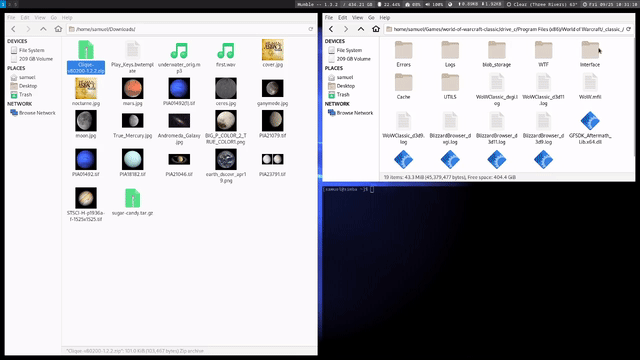This screenshot has width=640, height=360.
Task: Go to parent folder in Downloads window
Action: pyautogui.click(x=43, y=29)
